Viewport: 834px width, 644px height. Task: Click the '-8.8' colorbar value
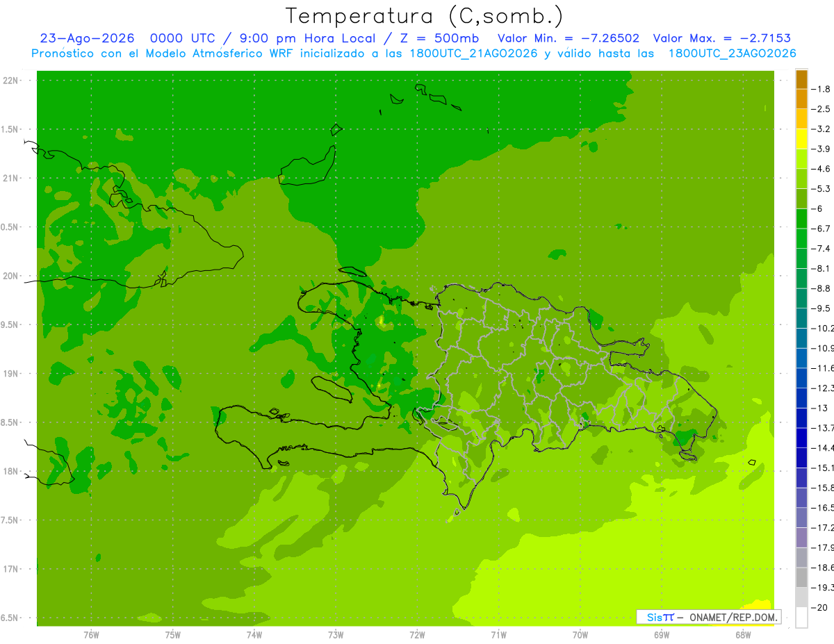(821, 288)
